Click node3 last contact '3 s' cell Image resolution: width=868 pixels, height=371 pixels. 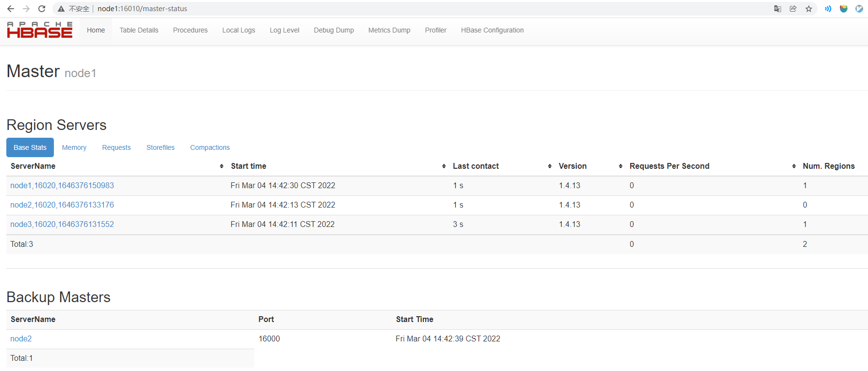pyautogui.click(x=458, y=224)
